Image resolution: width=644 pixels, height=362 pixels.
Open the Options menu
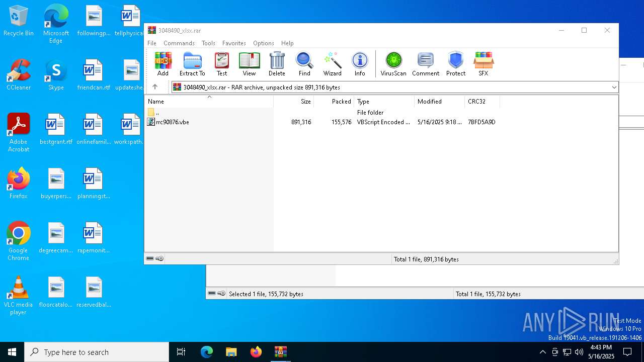pyautogui.click(x=264, y=43)
